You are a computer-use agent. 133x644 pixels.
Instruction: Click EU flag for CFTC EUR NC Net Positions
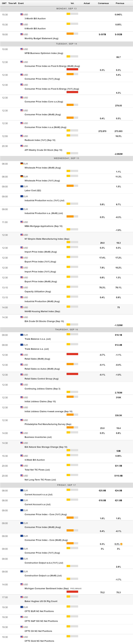[22, 607]
